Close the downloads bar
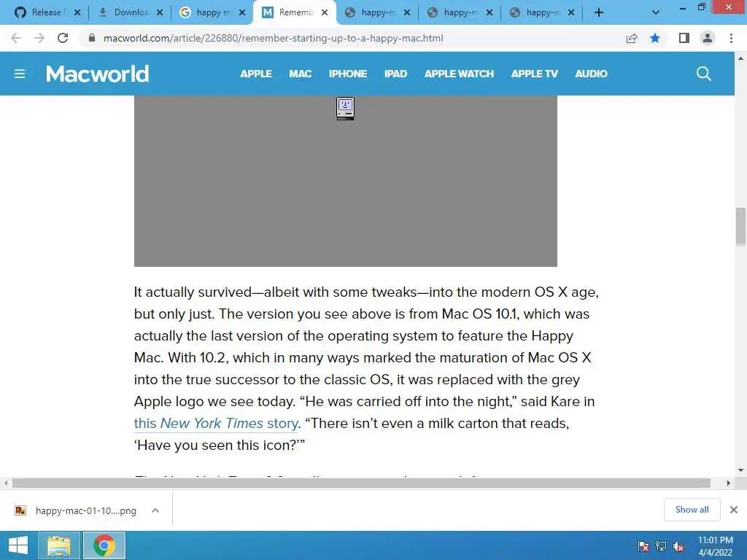Screen dimensions: 747x560 pos(734,510)
